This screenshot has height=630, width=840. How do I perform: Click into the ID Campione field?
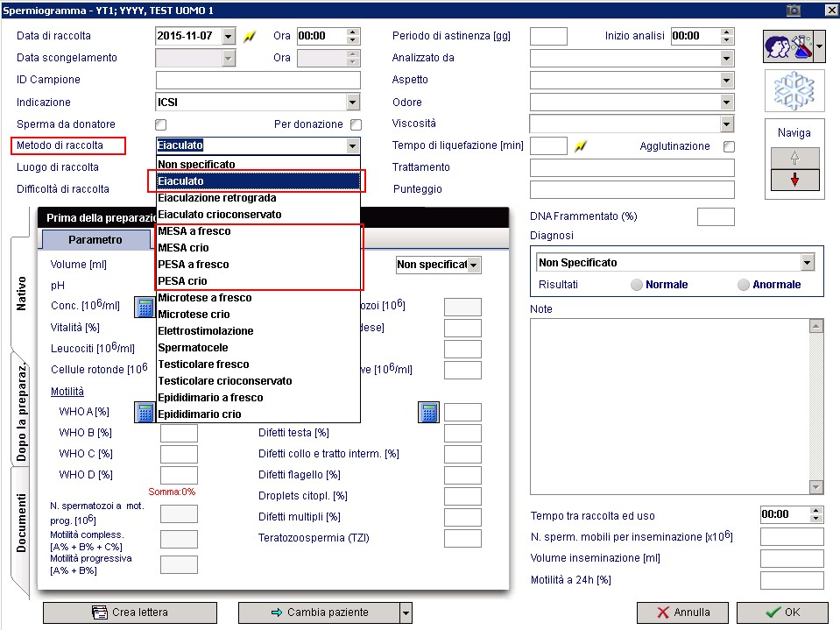[258, 81]
